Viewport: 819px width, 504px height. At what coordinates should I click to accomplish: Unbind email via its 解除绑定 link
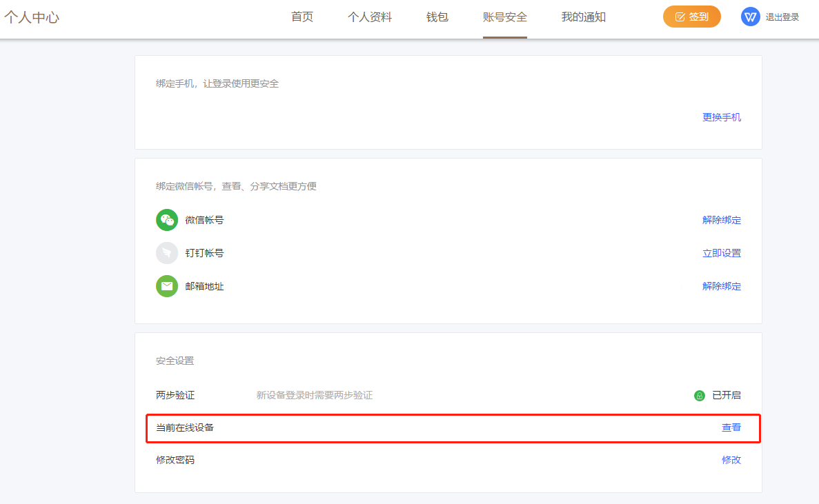tap(722, 286)
